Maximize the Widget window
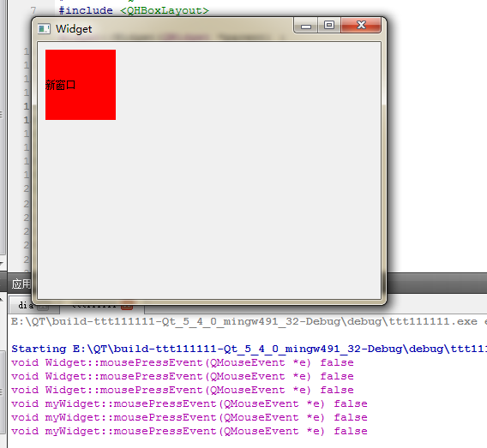Screen dimensions: 487x448 pyautogui.click(x=329, y=25)
